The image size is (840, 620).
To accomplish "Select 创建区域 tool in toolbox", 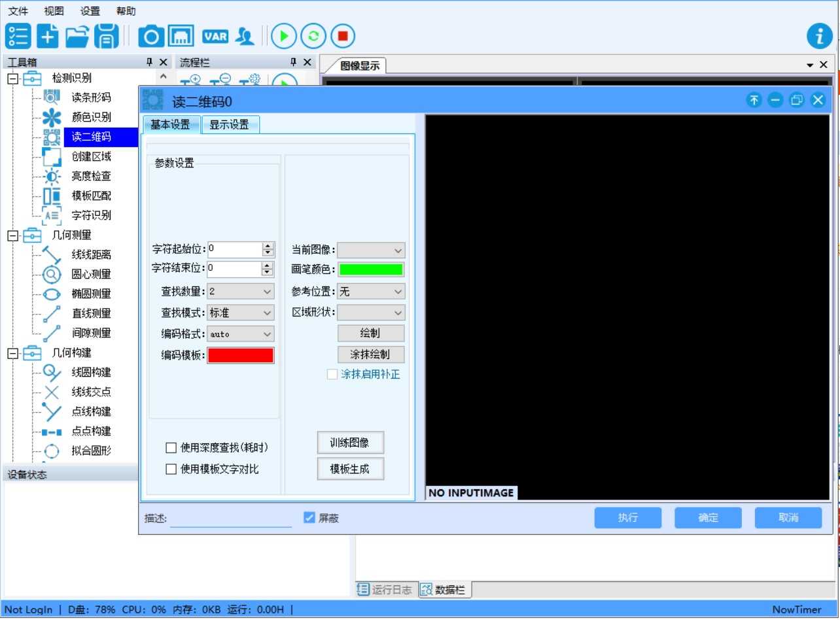I will (91, 156).
